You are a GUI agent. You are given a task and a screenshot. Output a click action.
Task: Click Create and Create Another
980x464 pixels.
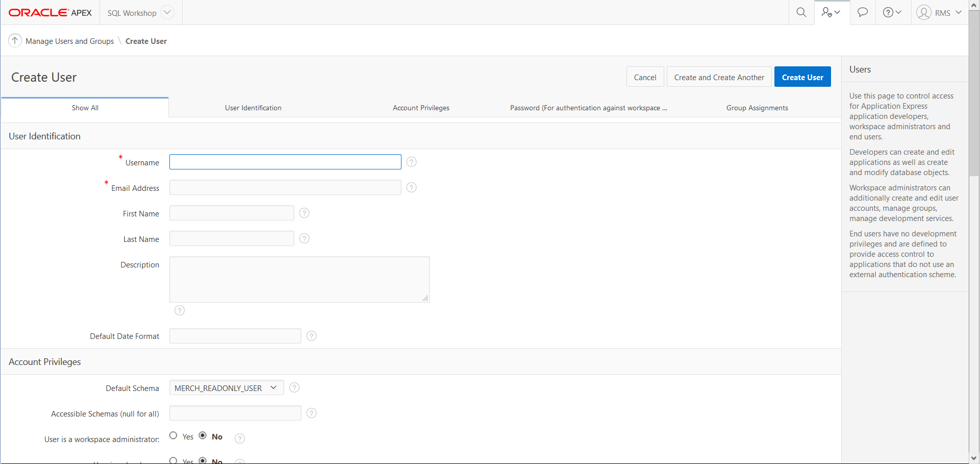pyautogui.click(x=719, y=77)
